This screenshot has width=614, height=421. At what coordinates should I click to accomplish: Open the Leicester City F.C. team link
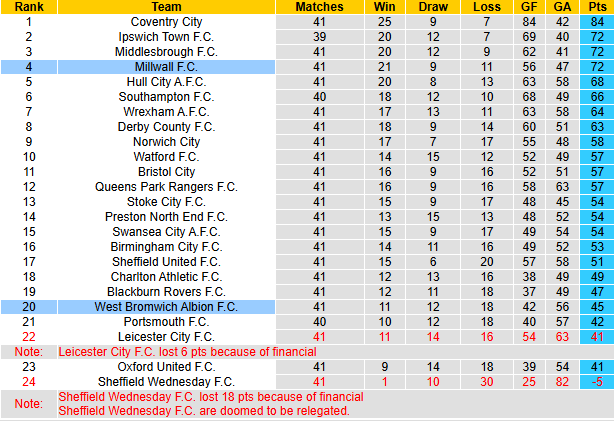tap(166, 336)
